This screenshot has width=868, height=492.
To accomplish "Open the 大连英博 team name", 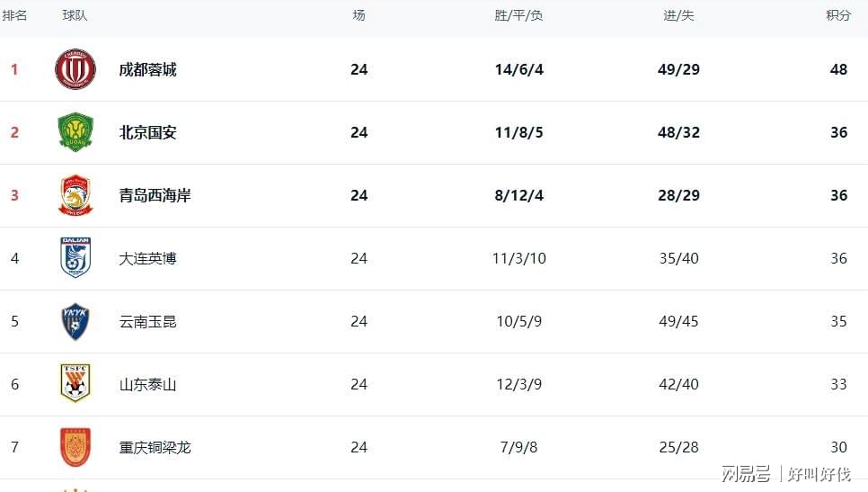I will click(147, 258).
